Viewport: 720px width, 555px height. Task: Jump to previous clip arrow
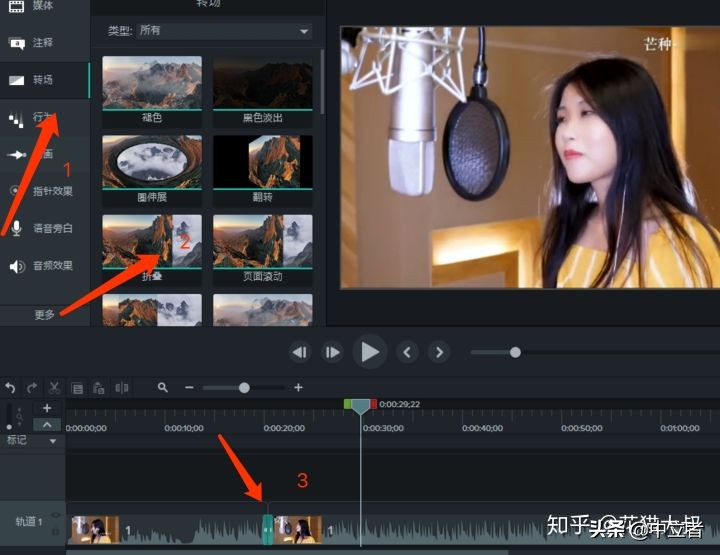[x=407, y=353]
